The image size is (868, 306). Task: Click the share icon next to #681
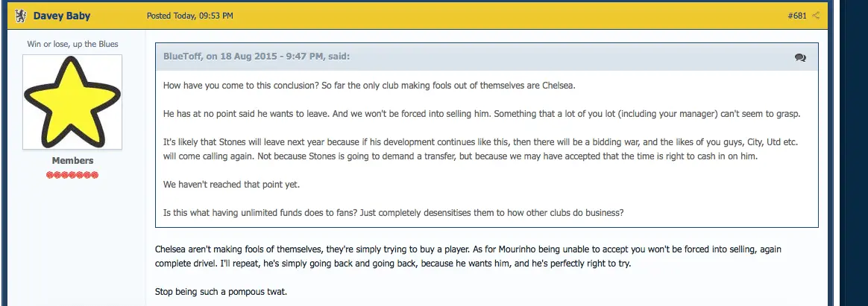point(816,16)
